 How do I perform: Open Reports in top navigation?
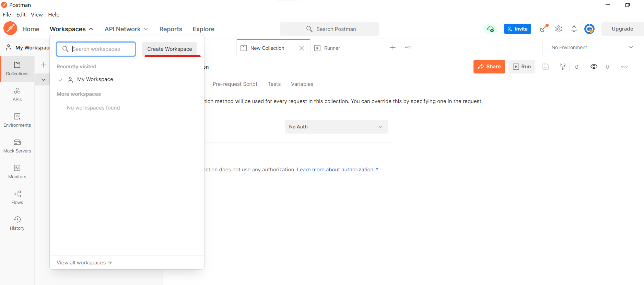(171, 29)
